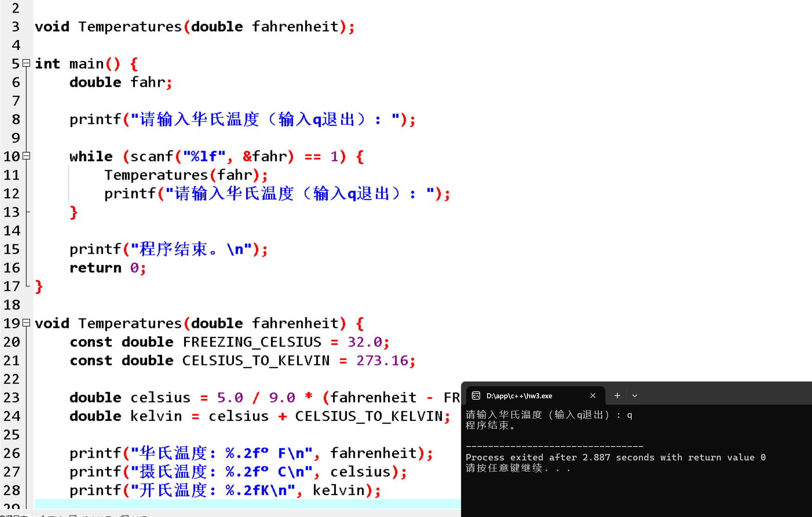Open the terminal tab options chevron

coord(634,396)
